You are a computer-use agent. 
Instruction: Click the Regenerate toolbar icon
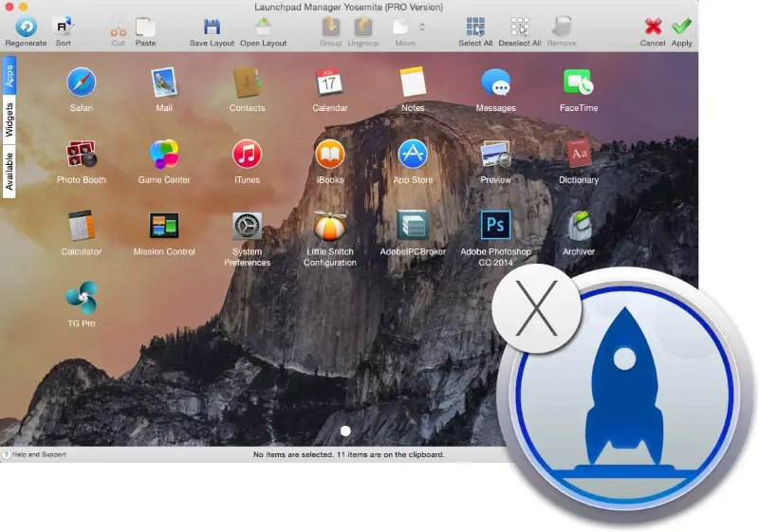click(x=27, y=28)
